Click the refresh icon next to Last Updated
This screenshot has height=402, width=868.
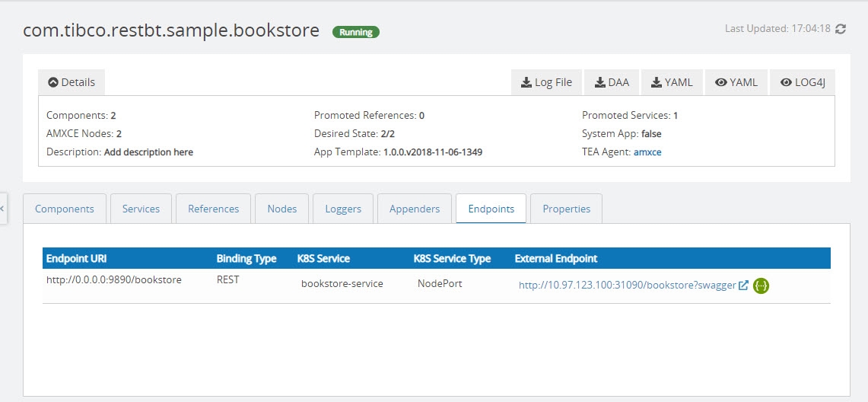click(x=841, y=29)
